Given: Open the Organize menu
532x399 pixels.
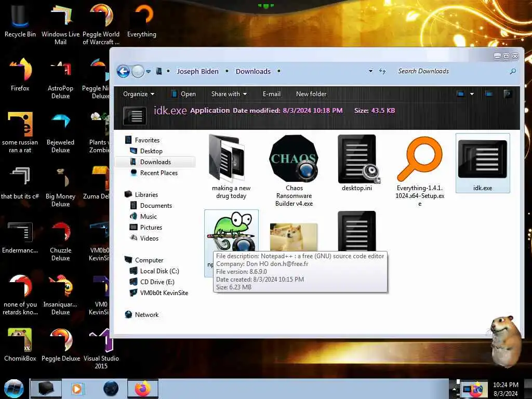Looking at the screenshot, I should (x=139, y=94).
